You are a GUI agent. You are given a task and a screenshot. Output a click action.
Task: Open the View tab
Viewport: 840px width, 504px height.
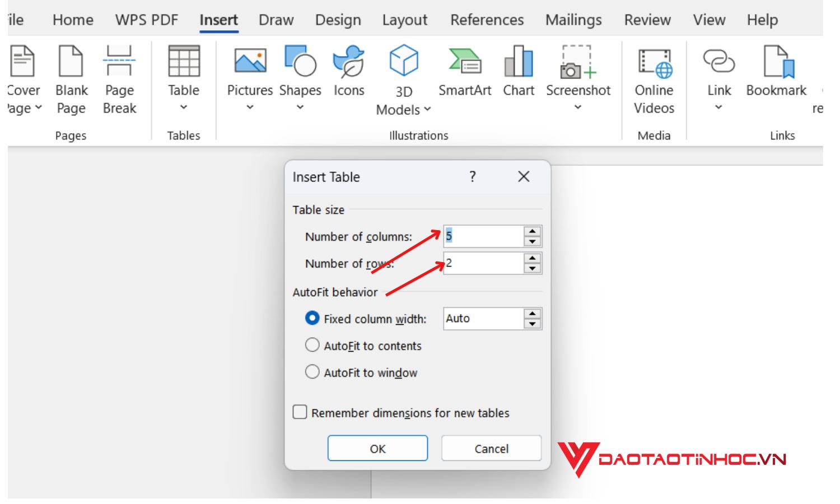709,20
